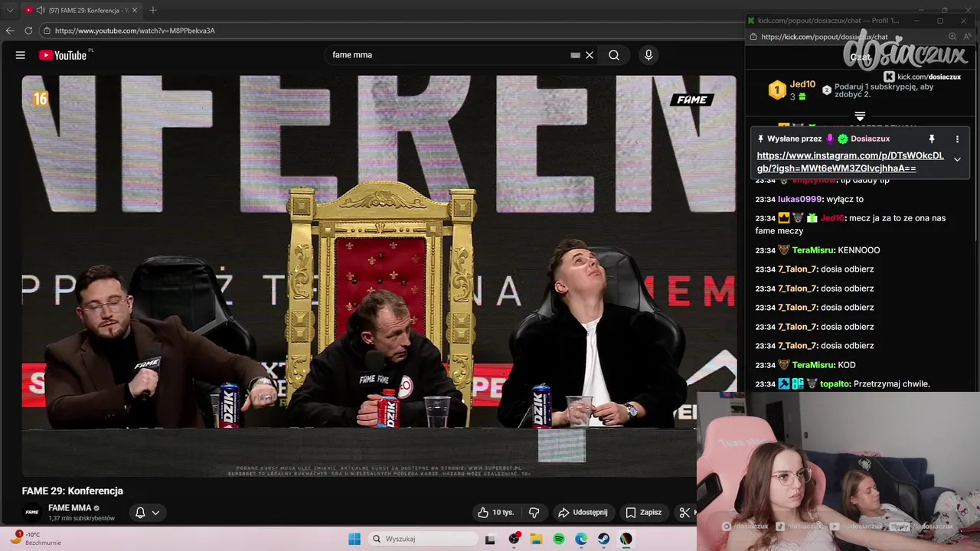Open Task View on the taskbar
The height and width of the screenshot is (551, 980).
tap(490, 539)
